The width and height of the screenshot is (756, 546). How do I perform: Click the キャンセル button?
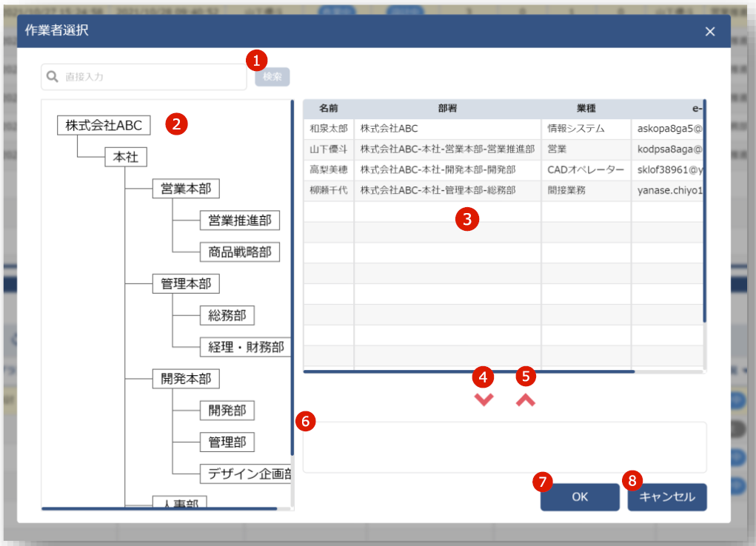667,497
